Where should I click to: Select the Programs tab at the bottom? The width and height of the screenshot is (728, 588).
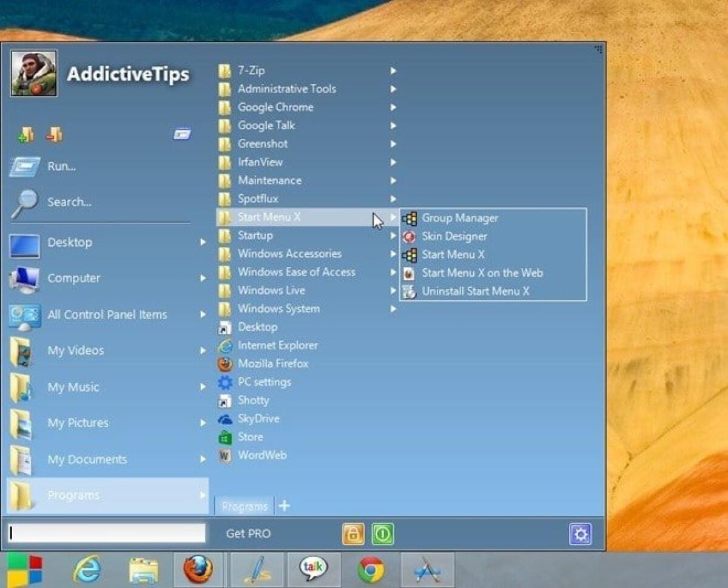tap(244, 505)
